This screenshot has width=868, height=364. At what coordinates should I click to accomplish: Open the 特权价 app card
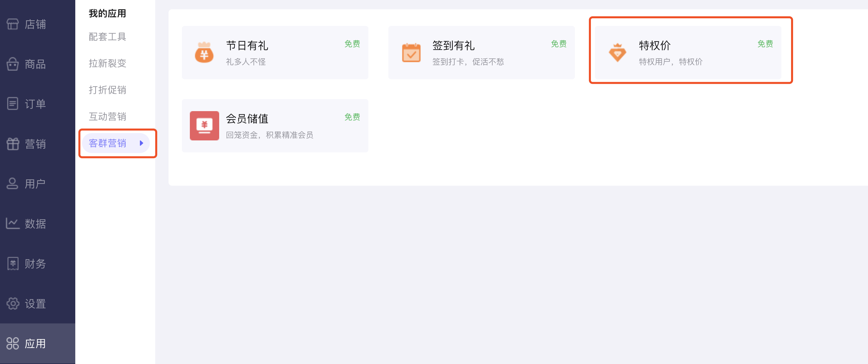tap(688, 53)
